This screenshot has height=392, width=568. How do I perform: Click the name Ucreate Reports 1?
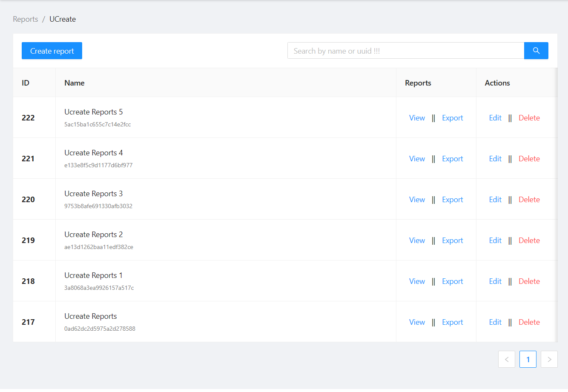pos(94,275)
